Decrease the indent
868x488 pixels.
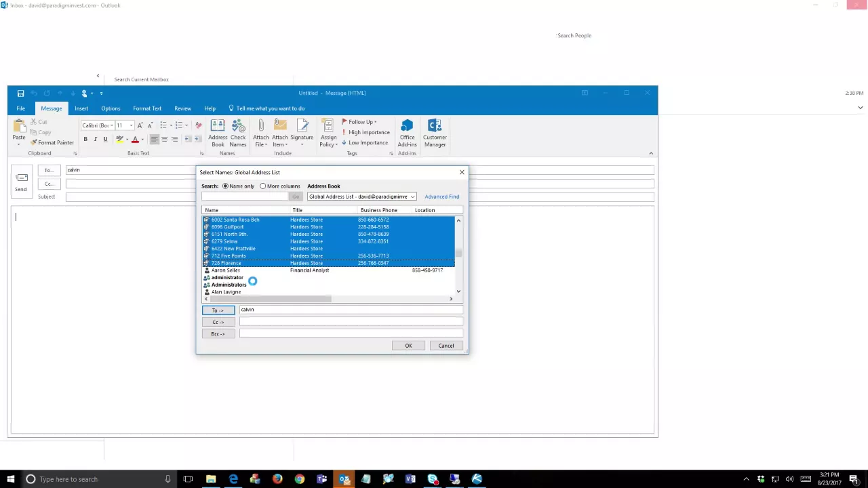pyautogui.click(x=188, y=139)
